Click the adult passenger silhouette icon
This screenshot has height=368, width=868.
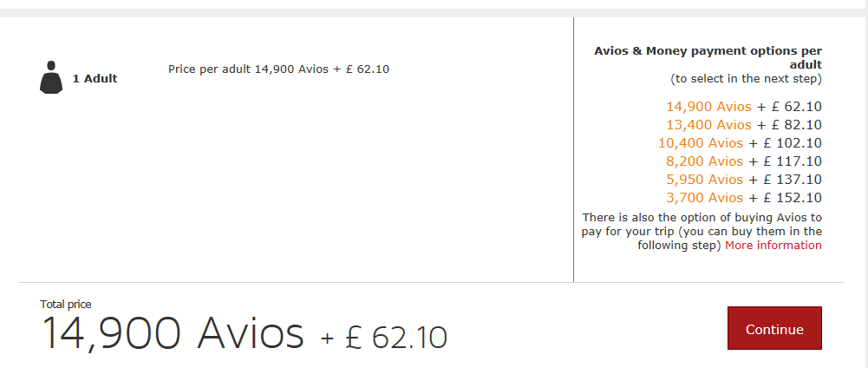(x=51, y=77)
